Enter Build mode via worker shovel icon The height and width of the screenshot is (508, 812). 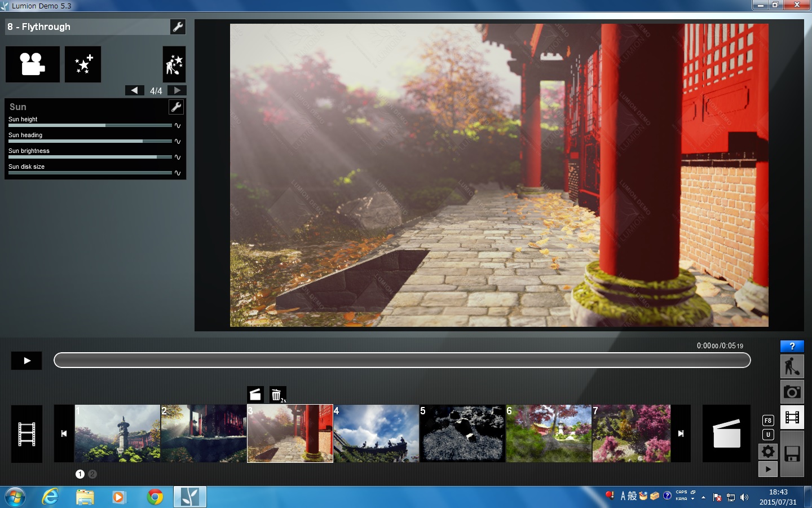coord(792,367)
